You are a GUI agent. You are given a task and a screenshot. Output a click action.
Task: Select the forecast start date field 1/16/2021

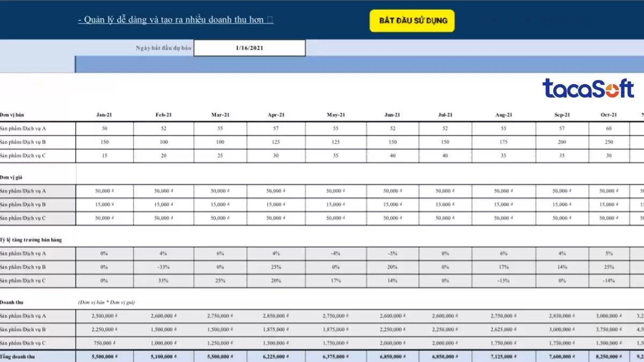click(x=250, y=48)
